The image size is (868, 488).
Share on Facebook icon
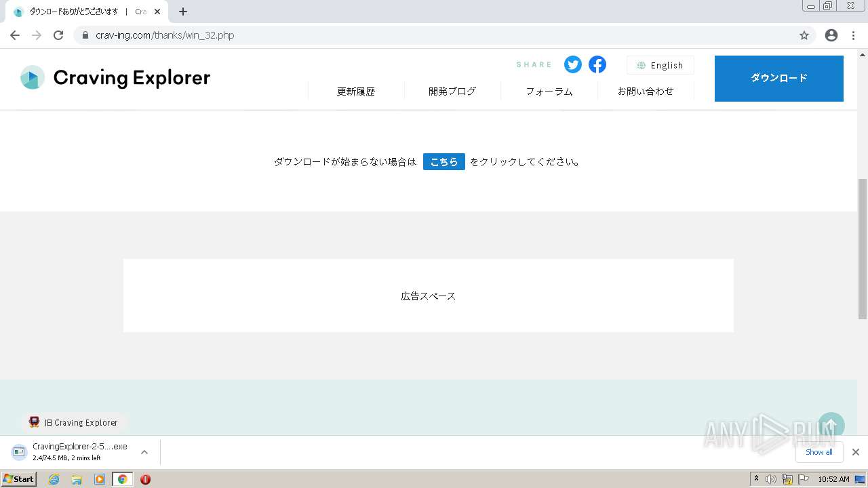click(x=597, y=64)
